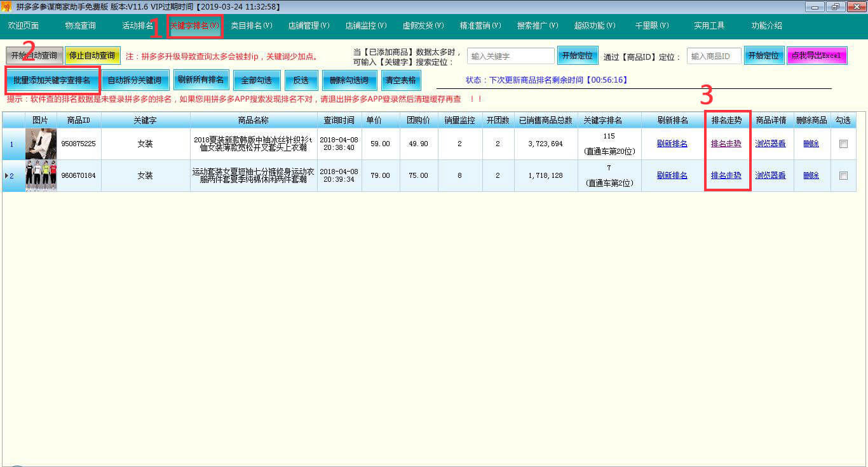Select the cell with ID 950875225
Screen dimensions: 868x467
click(x=79, y=144)
